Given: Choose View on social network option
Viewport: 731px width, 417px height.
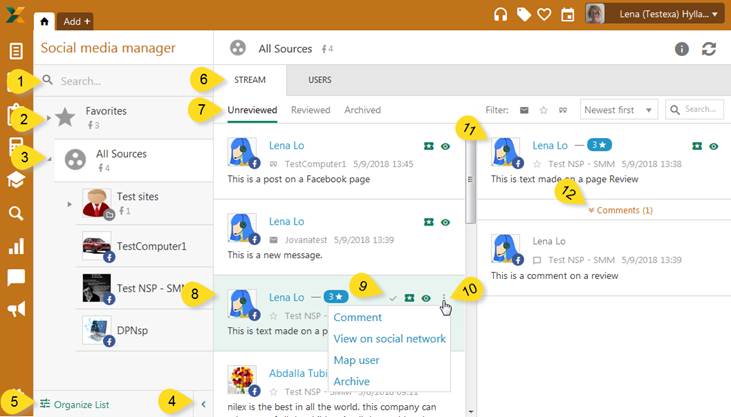Looking at the screenshot, I should [x=389, y=339].
